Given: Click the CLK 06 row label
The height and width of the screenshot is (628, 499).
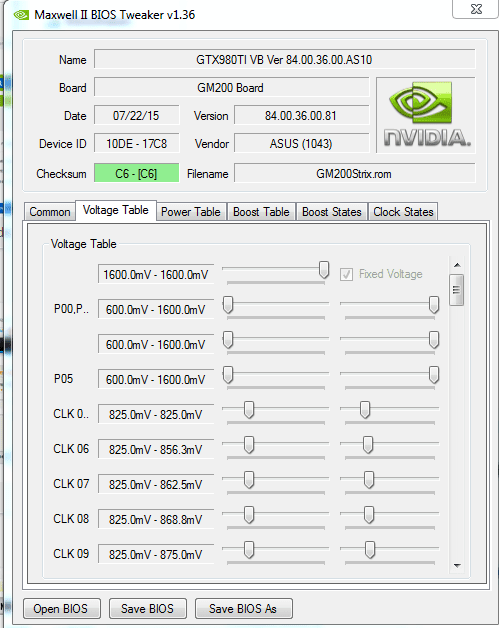Looking at the screenshot, I should coord(71,449).
